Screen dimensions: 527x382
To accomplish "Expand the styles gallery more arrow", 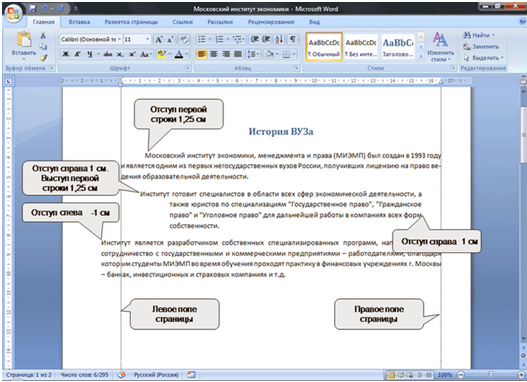I will pyautogui.click(x=420, y=57).
